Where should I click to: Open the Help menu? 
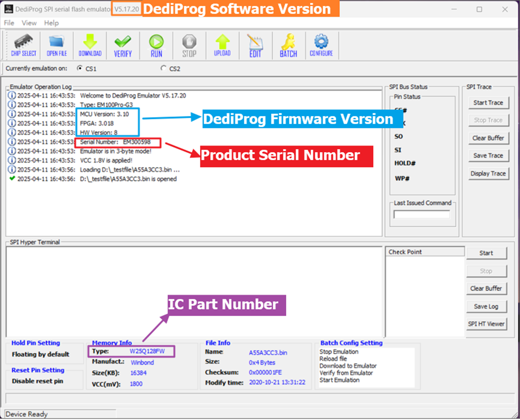tap(52, 23)
